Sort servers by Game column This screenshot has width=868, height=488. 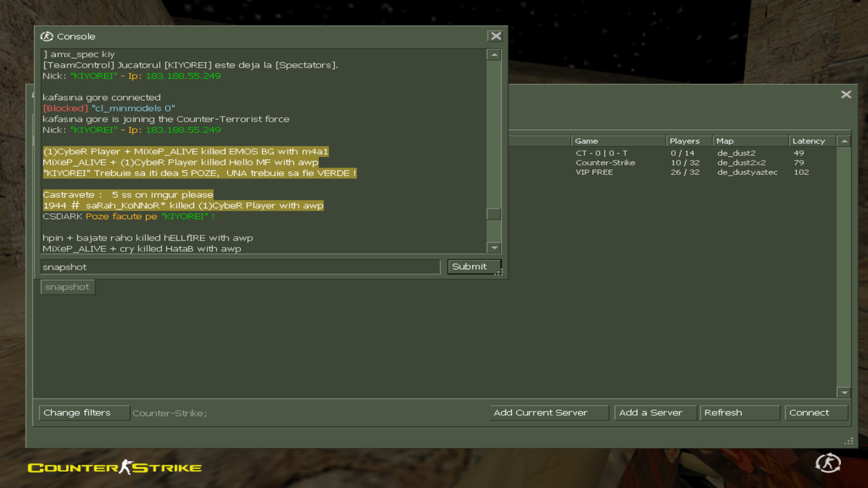(x=618, y=141)
